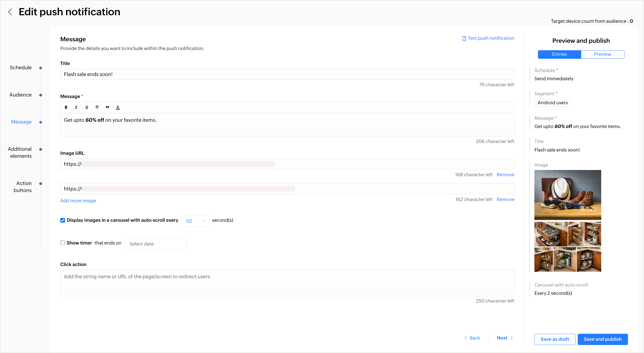Open the auto-scroll seconds dropdown
The width and height of the screenshot is (644, 353).
click(x=195, y=221)
